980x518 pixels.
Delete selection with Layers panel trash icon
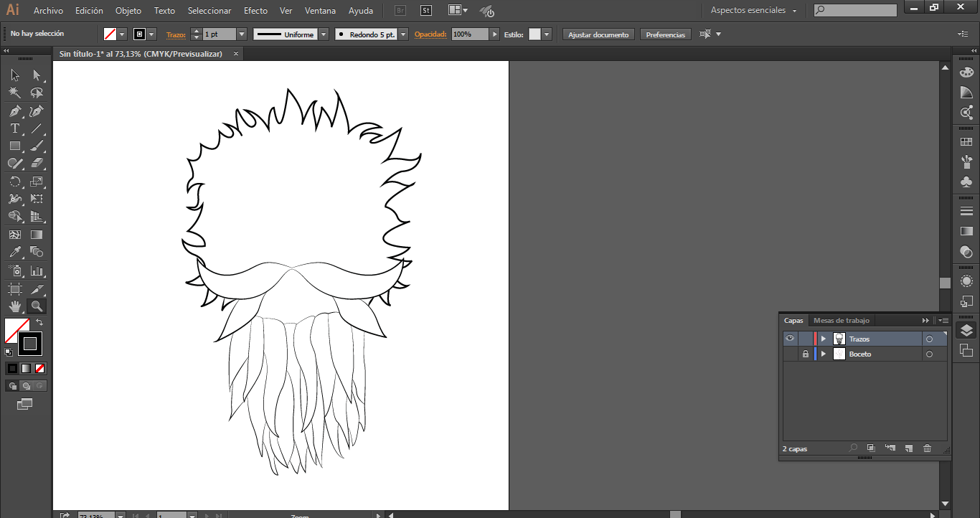tap(927, 448)
